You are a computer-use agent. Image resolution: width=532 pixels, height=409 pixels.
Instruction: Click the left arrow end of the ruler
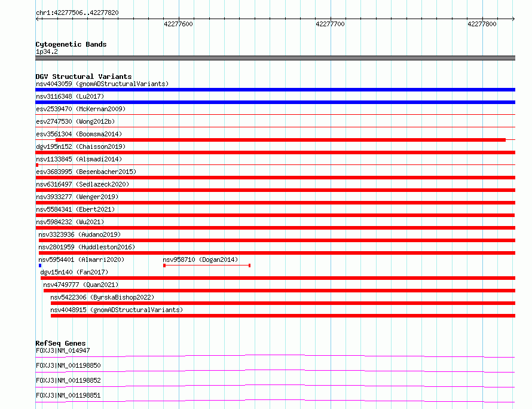tap(38, 19)
